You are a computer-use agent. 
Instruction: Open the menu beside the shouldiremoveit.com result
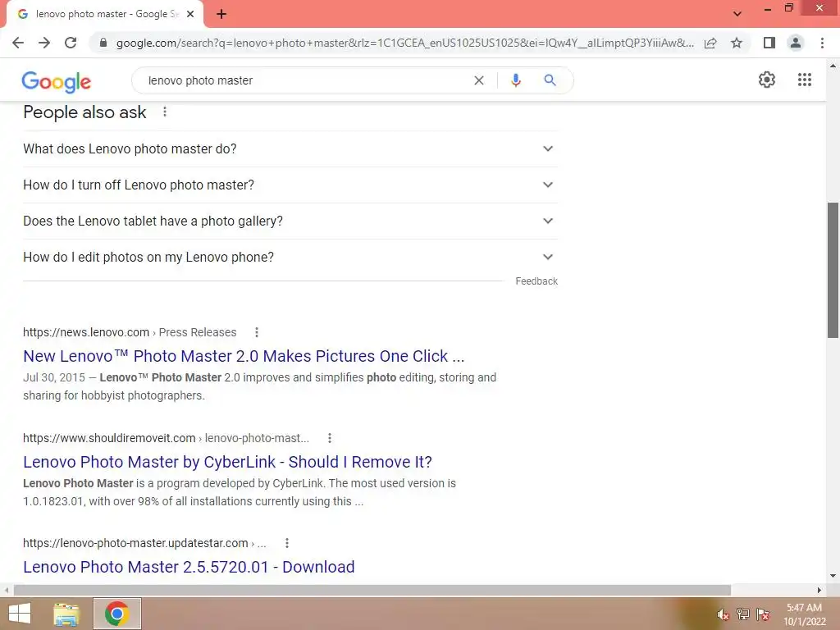[330, 438]
